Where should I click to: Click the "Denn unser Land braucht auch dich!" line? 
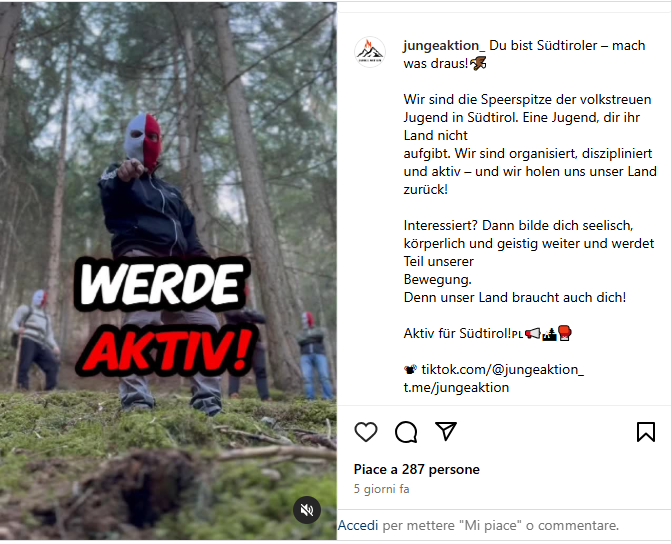(x=514, y=297)
